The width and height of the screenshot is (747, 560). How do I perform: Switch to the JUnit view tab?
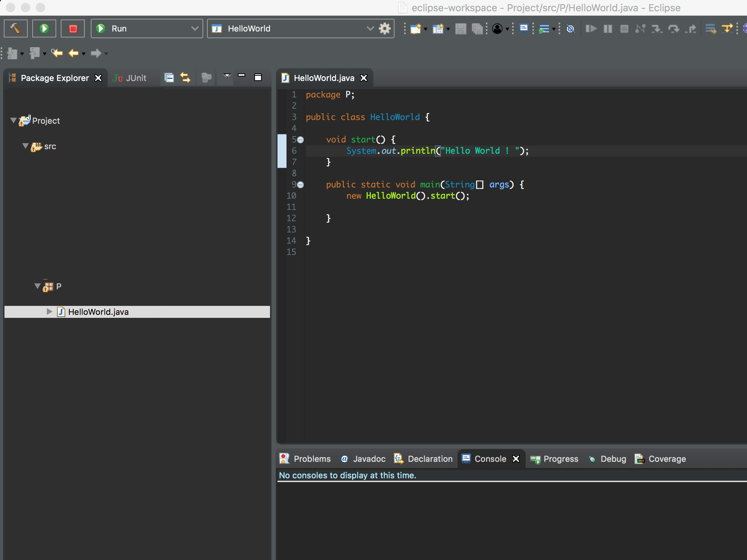click(129, 78)
